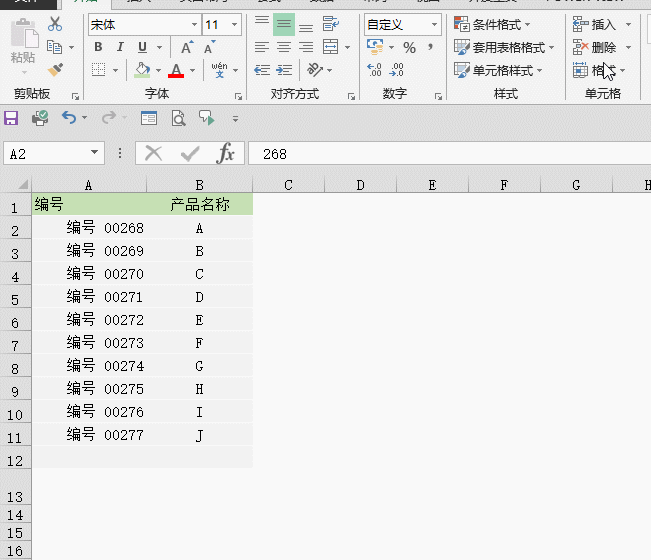Center cell text horizontally
Viewport: 651px width, 560px height.
click(284, 47)
